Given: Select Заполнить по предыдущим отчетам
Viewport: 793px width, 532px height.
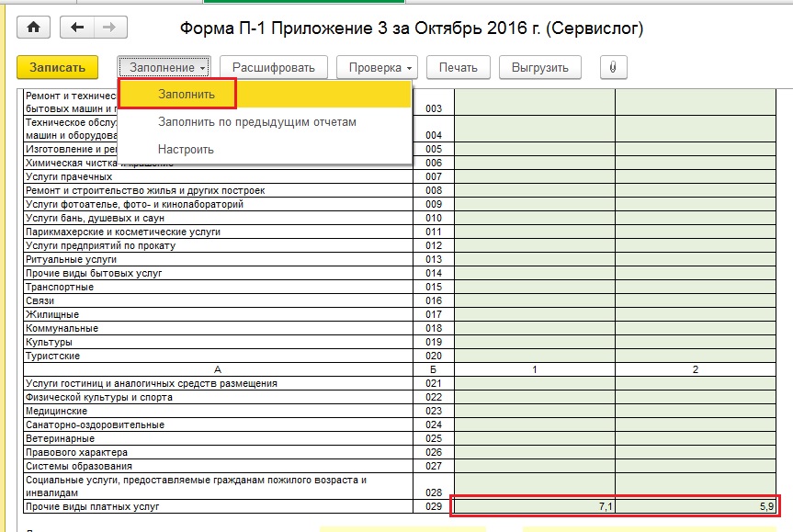Looking at the screenshot, I should [265, 122].
